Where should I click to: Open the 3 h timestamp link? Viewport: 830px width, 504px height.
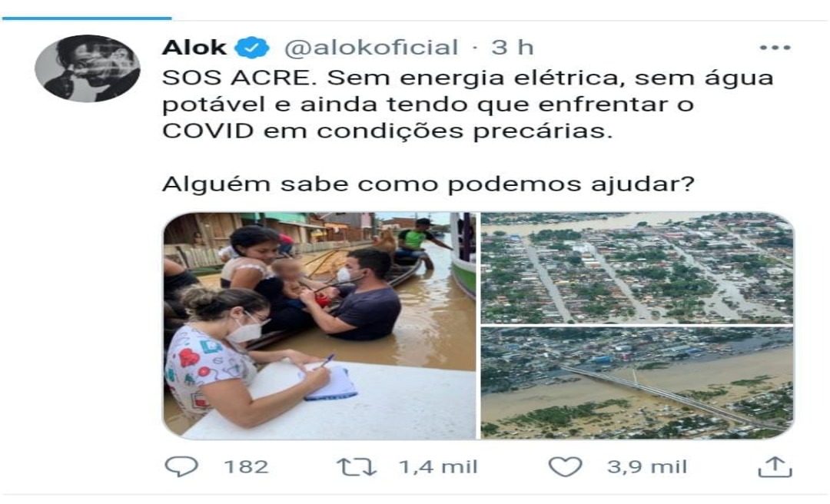coord(512,48)
